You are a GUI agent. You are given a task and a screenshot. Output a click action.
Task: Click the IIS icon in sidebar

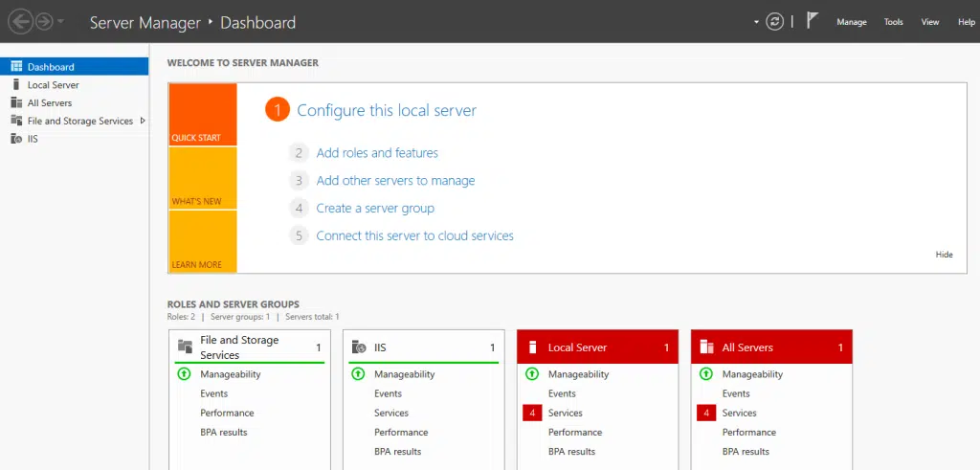16,139
